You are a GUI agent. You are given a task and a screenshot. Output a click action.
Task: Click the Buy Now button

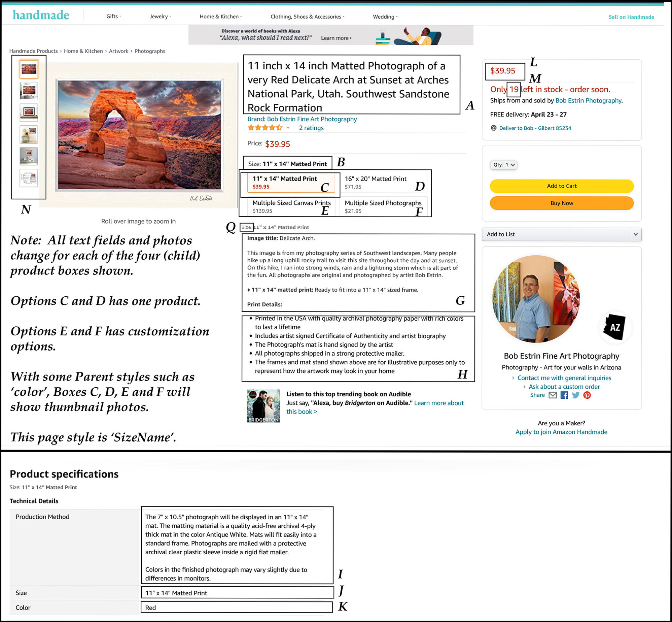pyautogui.click(x=561, y=203)
